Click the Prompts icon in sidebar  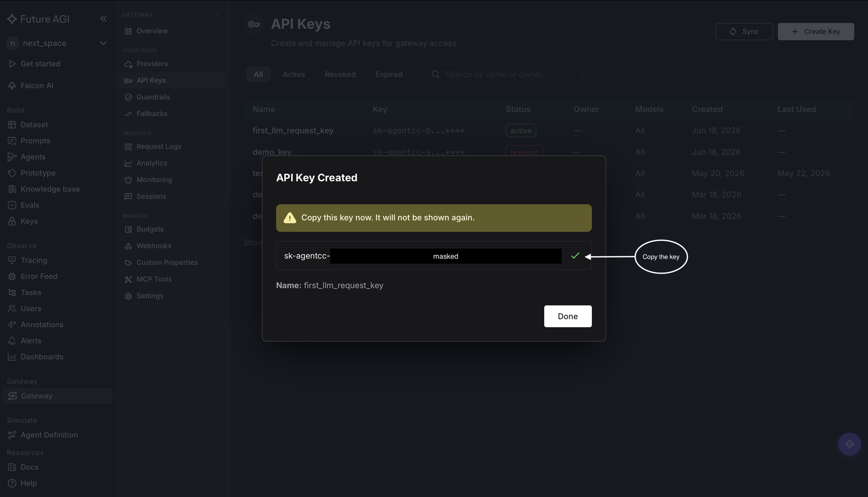click(x=12, y=141)
